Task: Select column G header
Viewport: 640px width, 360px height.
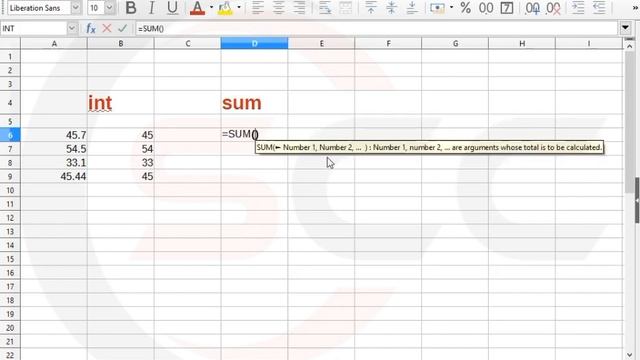Action: [455, 43]
